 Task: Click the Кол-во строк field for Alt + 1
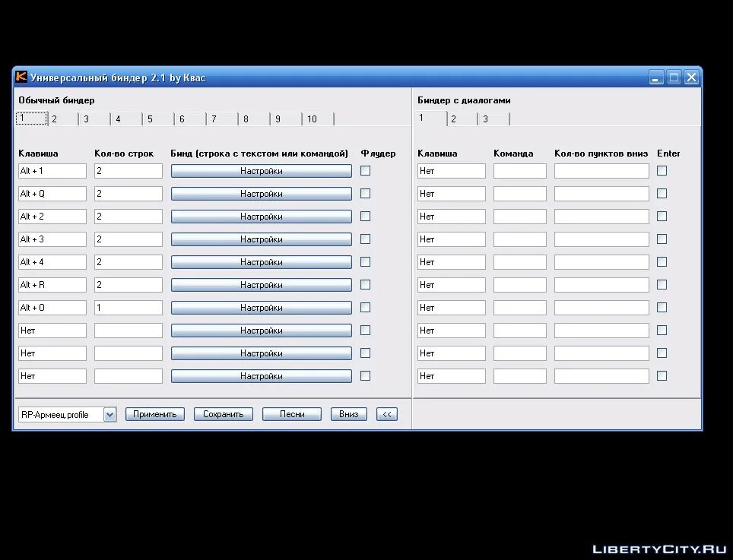pos(129,171)
